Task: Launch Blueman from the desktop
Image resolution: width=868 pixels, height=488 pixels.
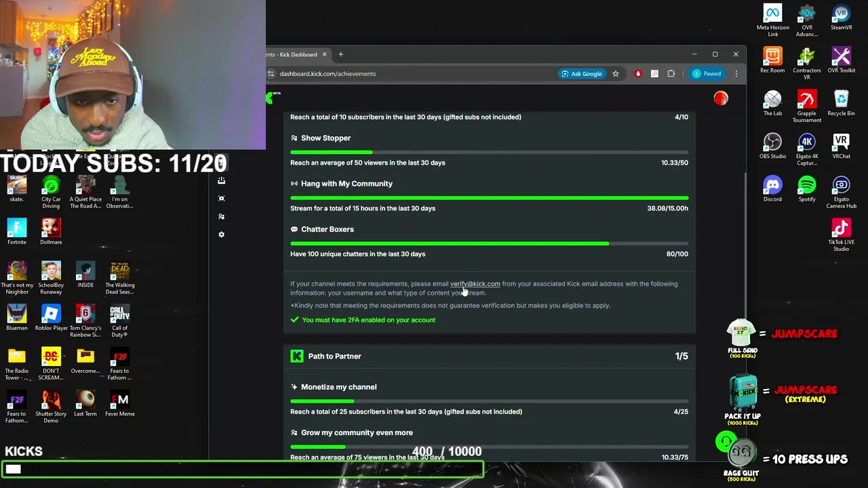Action: pos(17,317)
